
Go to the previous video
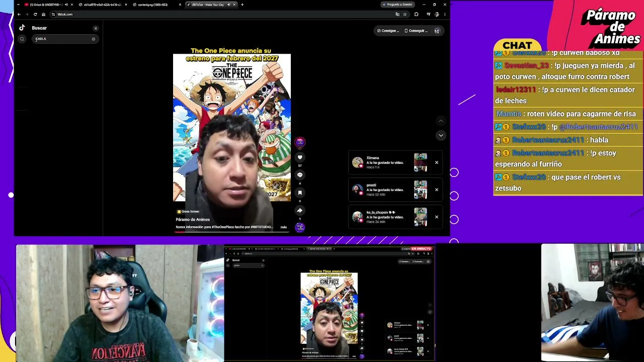pos(441,121)
